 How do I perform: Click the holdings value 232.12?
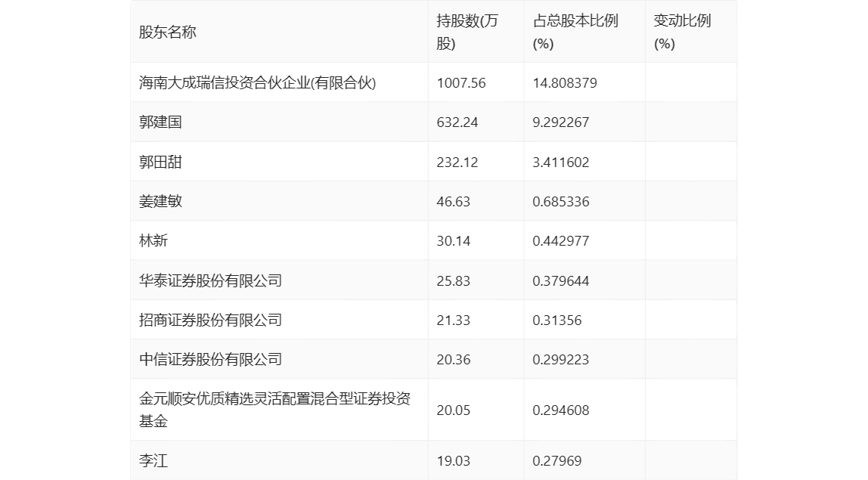pos(457,163)
